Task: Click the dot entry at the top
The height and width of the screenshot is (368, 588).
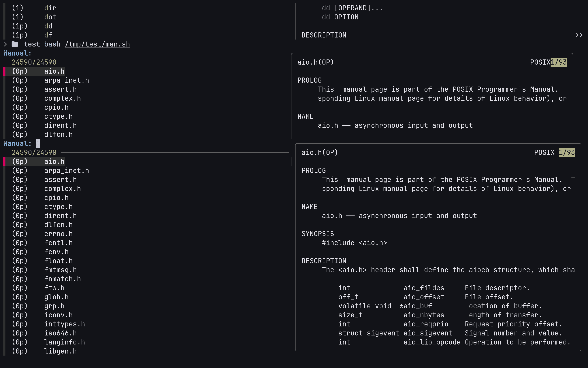Action: click(50, 17)
